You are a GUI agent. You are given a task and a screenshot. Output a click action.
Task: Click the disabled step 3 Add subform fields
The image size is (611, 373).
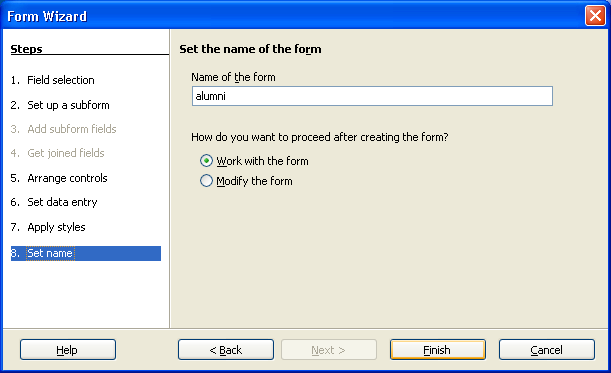(64, 129)
